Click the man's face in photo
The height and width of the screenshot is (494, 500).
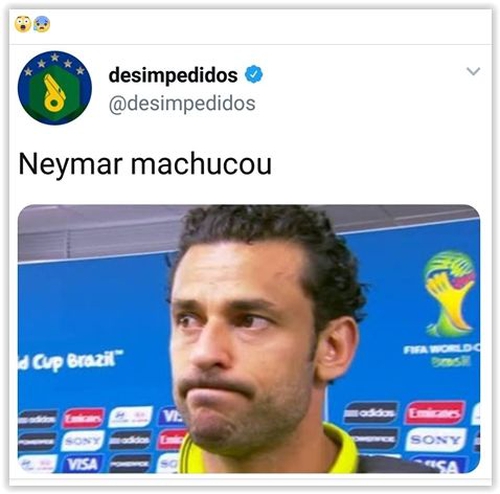point(245,347)
